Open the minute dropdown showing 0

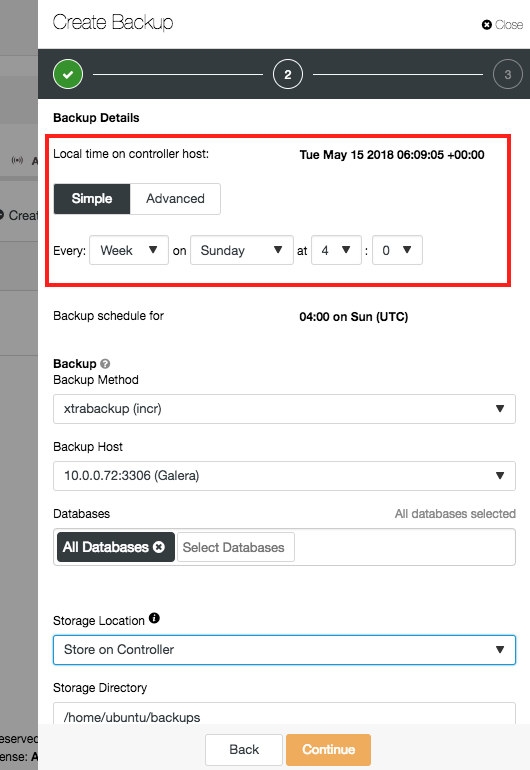click(397, 250)
